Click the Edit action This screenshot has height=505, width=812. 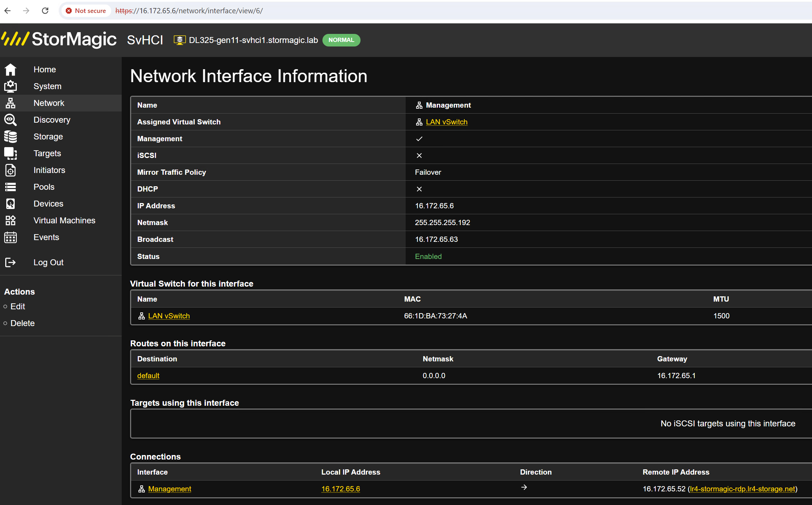coord(18,306)
